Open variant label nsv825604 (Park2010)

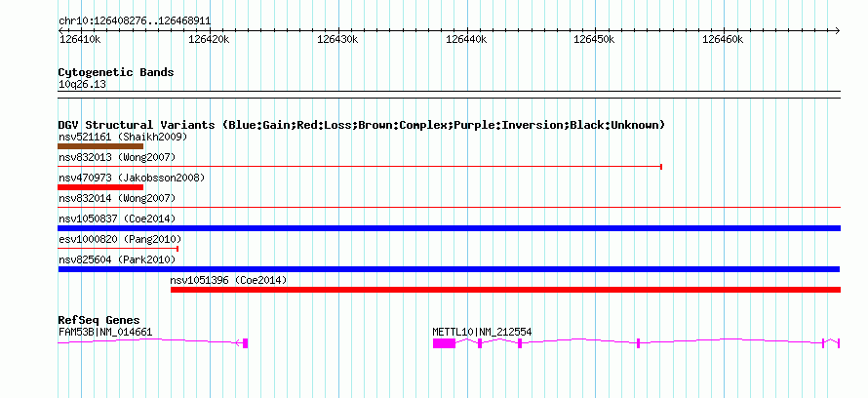pyautogui.click(x=117, y=259)
